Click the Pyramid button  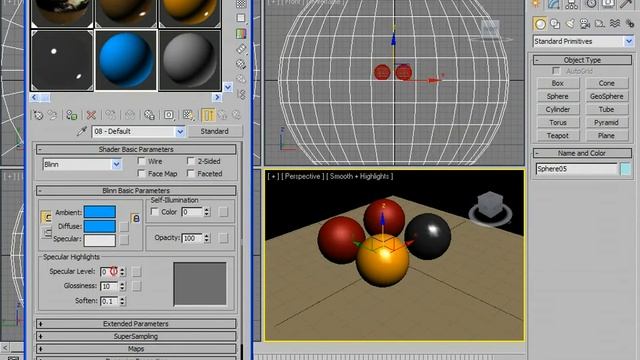pyautogui.click(x=607, y=122)
